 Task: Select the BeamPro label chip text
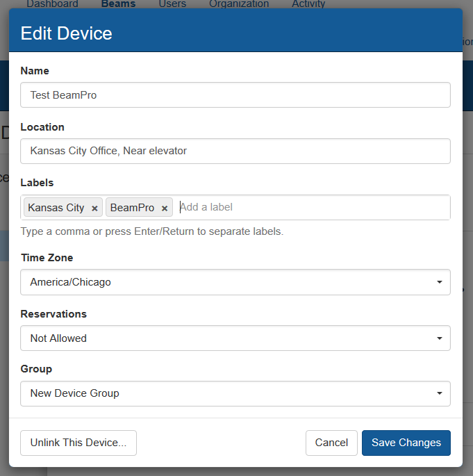tap(132, 208)
